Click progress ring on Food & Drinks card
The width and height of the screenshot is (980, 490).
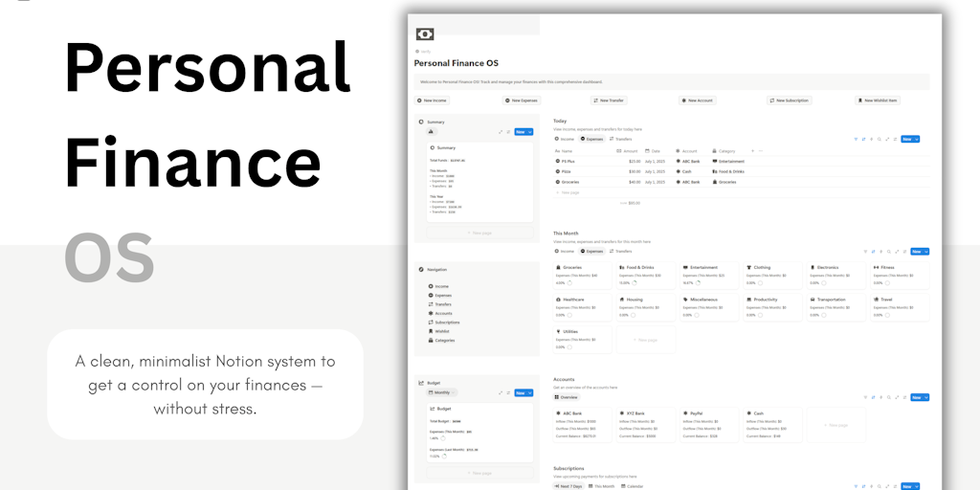(634, 282)
